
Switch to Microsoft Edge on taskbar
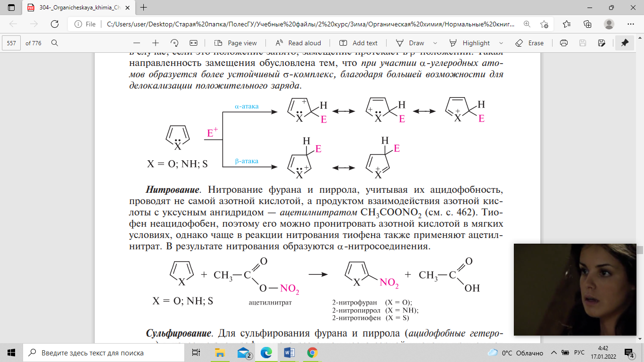point(266,353)
